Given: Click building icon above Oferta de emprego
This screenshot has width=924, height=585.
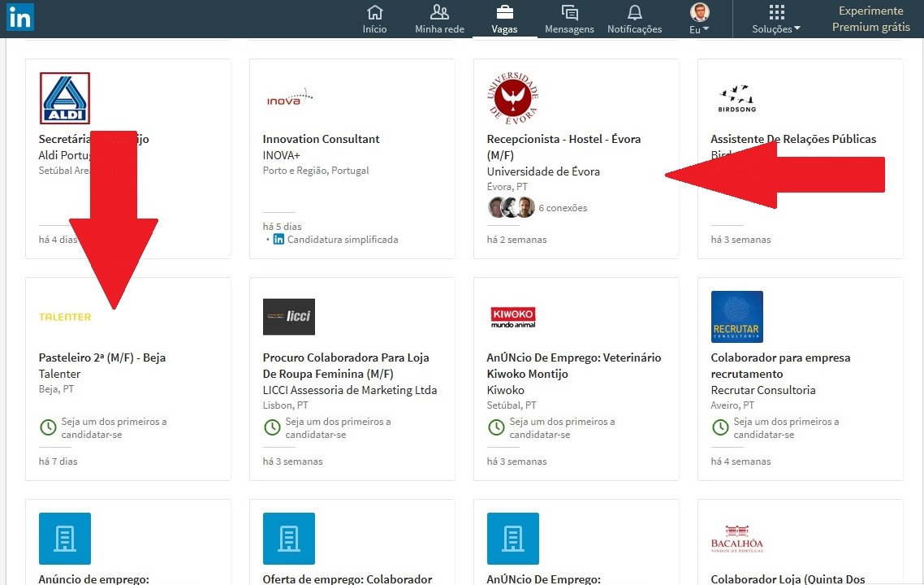Looking at the screenshot, I should pyautogui.click(x=289, y=539).
